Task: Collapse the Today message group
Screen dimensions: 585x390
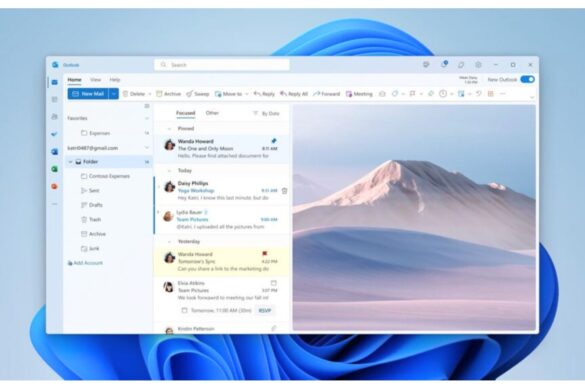Action: pyautogui.click(x=169, y=171)
